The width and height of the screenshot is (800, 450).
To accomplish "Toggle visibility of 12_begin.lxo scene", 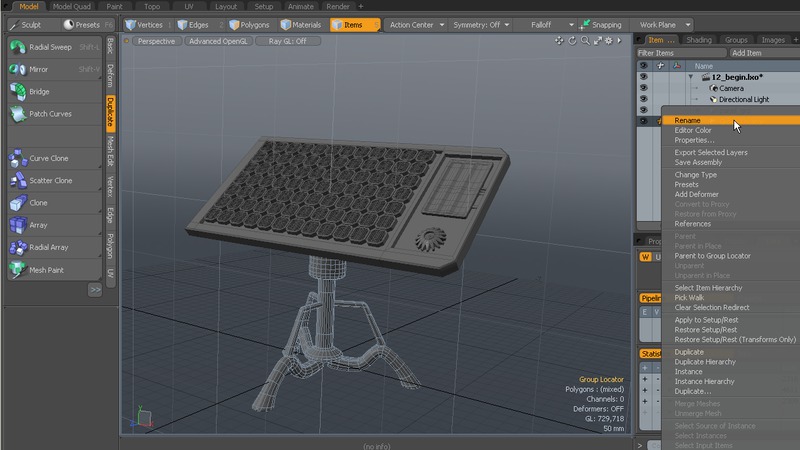I will [x=643, y=77].
